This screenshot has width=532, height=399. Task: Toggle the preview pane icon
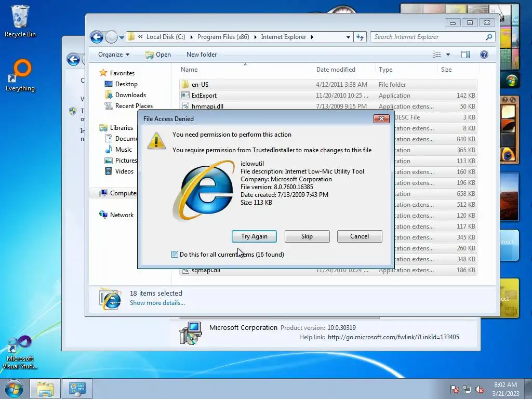pyautogui.click(x=465, y=54)
